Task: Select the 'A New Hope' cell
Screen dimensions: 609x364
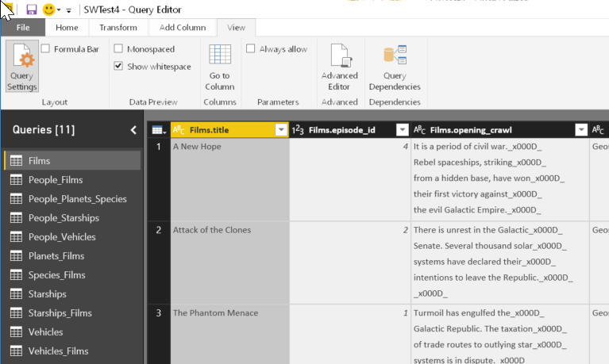Action: pos(230,180)
